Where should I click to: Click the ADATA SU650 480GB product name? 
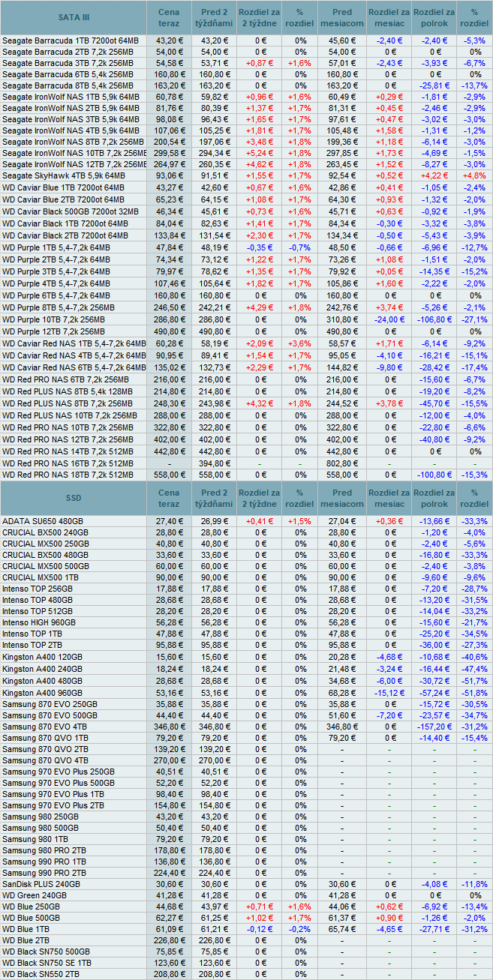pos(44,520)
